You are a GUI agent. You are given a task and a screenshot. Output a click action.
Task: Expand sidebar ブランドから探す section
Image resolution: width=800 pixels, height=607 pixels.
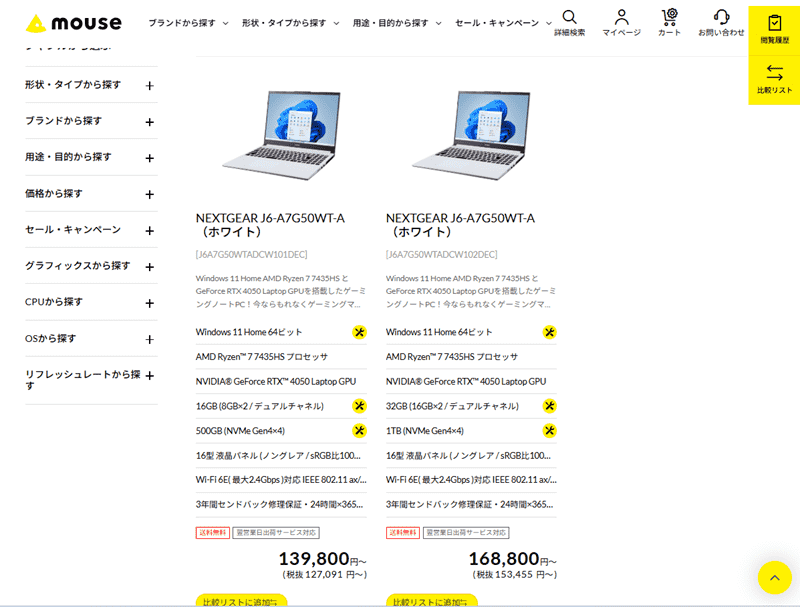(91, 121)
